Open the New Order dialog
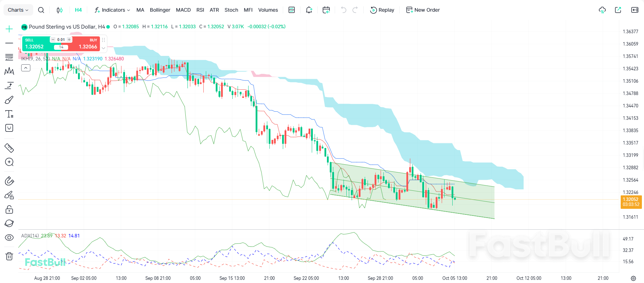Image resolution: width=644 pixels, height=283 pixels. pyautogui.click(x=423, y=10)
